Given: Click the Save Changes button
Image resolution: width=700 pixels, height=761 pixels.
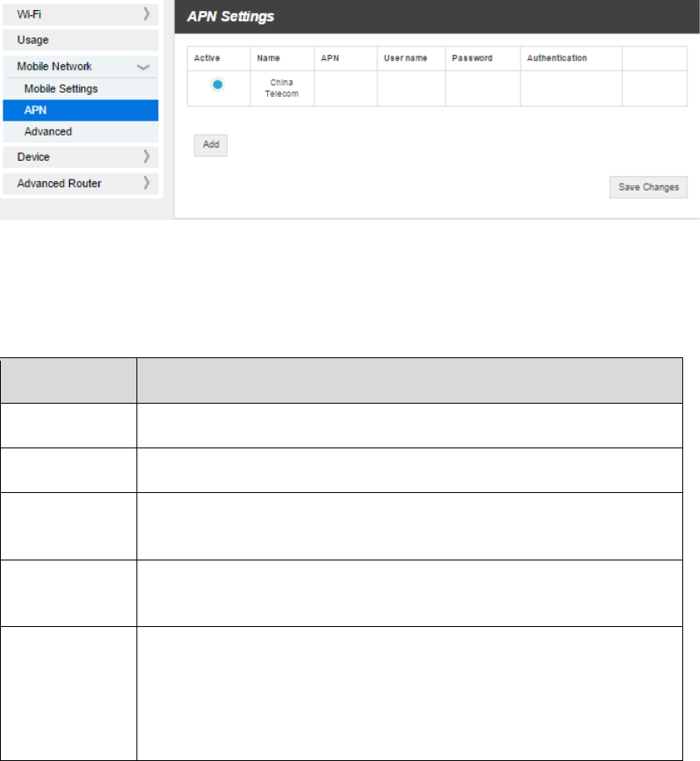Looking at the screenshot, I should 648,187.
